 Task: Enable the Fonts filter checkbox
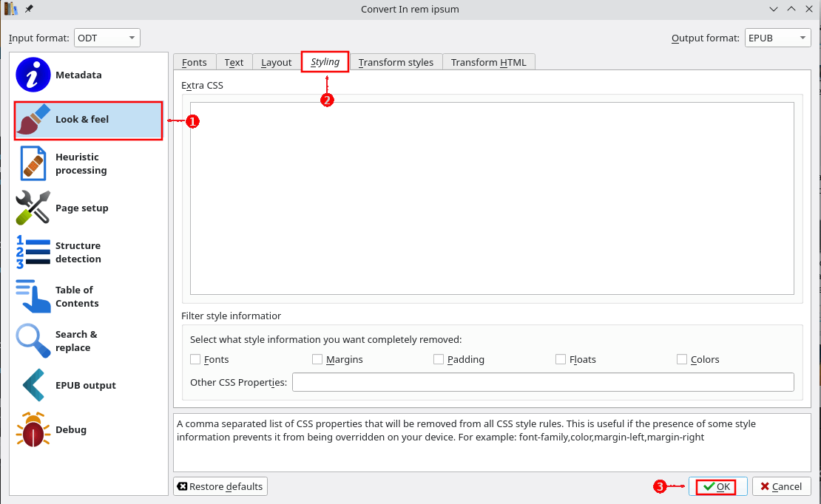[x=196, y=360]
